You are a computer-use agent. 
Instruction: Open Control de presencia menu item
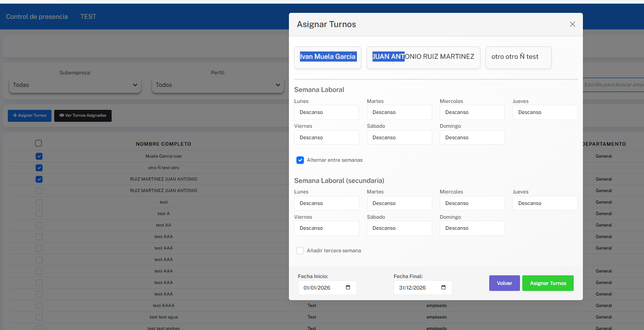point(37,17)
